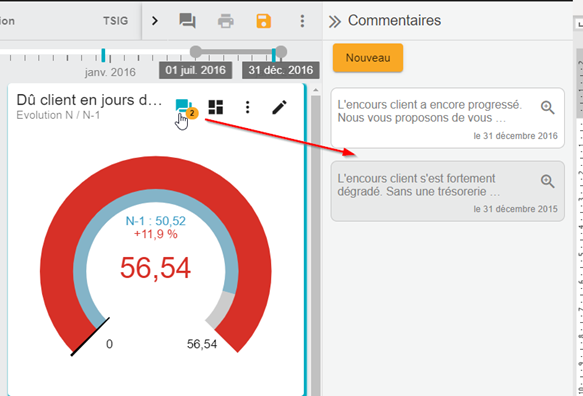Collapse the Commentaires panel with double chevron
Screen dimensions: 583x396
point(334,22)
